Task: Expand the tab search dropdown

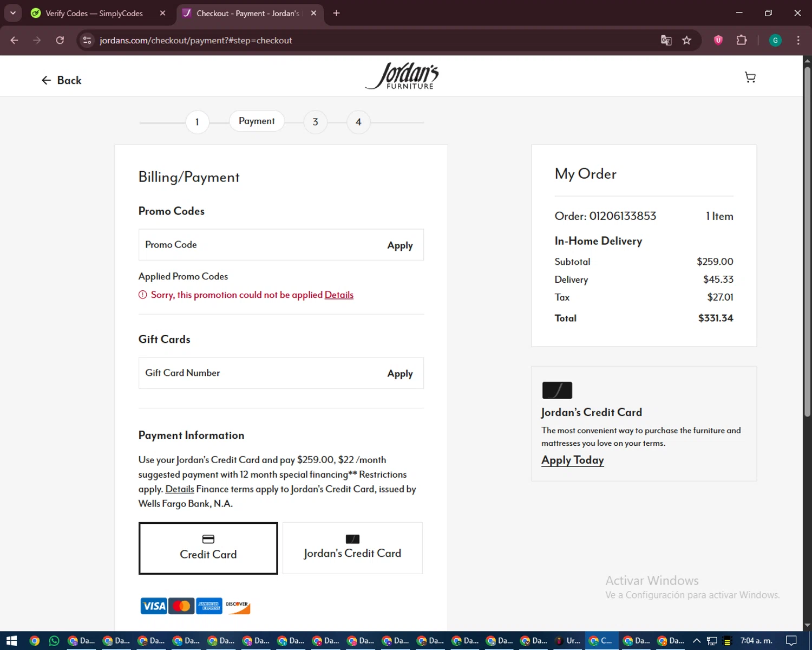Action: (12, 13)
